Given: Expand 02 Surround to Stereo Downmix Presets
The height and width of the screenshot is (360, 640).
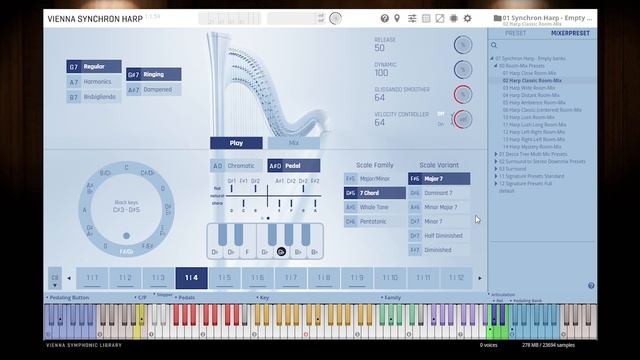Looking at the screenshot, I should pyautogui.click(x=496, y=161).
